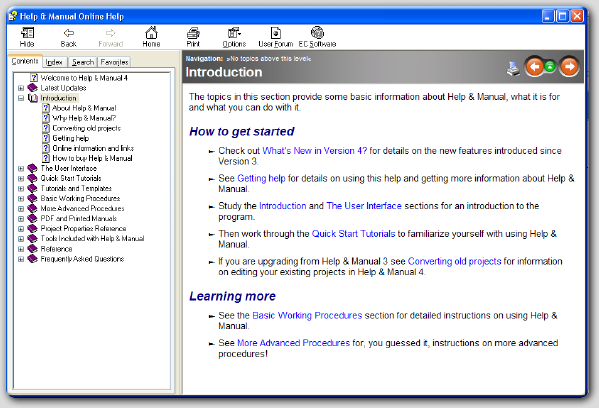Click the Home toolbar icon

[151, 37]
